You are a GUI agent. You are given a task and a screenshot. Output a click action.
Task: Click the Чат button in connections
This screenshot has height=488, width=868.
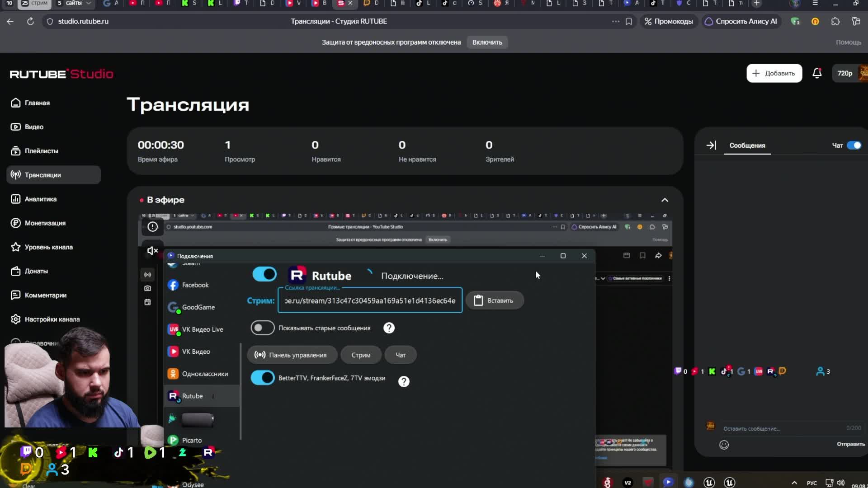[400, 355]
